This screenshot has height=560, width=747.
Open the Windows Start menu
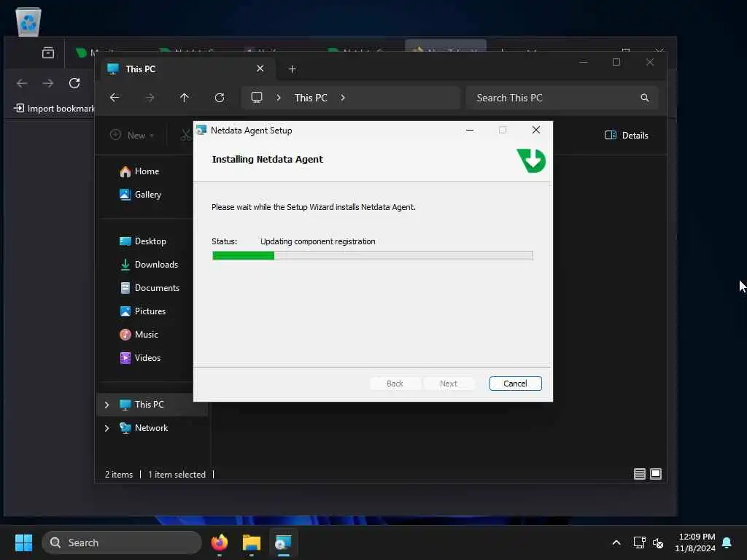point(23,542)
